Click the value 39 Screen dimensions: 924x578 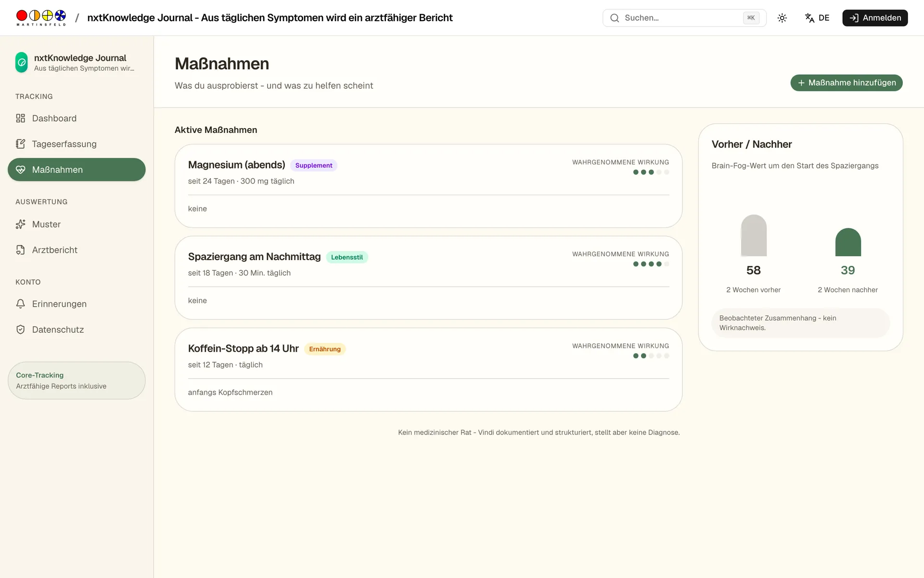click(x=848, y=270)
